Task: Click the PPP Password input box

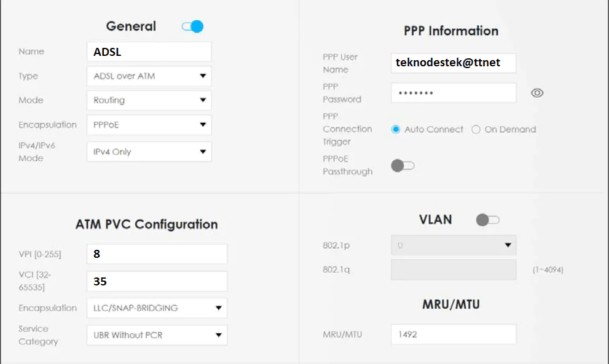Action: point(453,92)
